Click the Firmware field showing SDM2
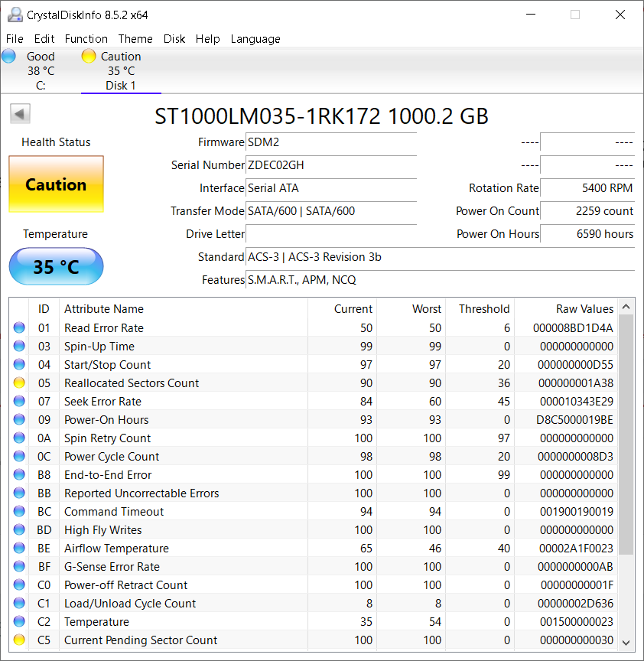 point(331,142)
